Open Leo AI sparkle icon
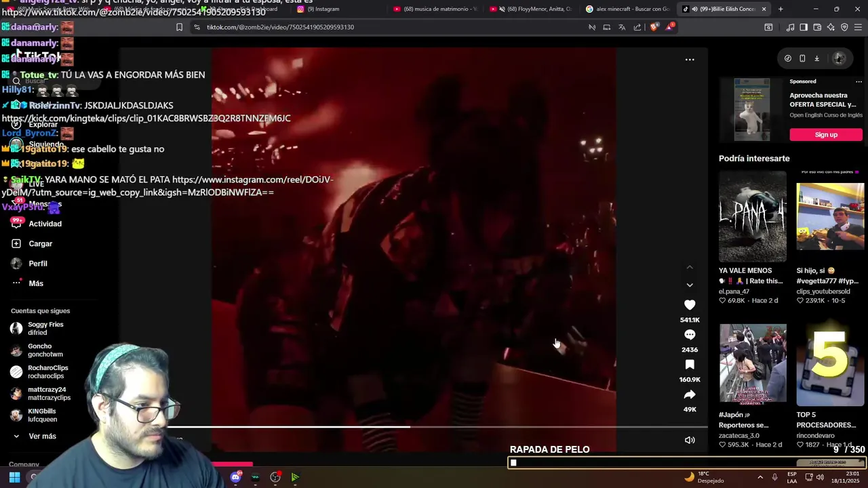Screen dimensions: 868x488 (x=831, y=27)
